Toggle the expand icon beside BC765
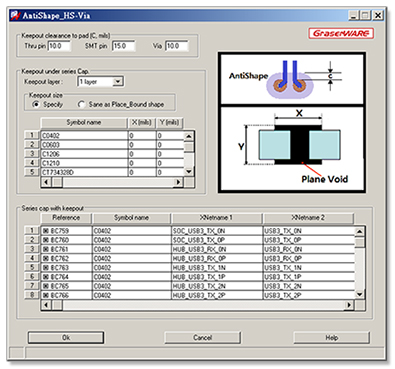This screenshot has height=369, width=395. (x=46, y=286)
